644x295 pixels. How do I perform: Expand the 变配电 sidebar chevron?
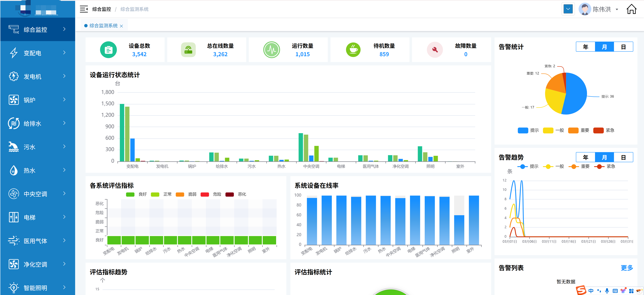coord(64,52)
